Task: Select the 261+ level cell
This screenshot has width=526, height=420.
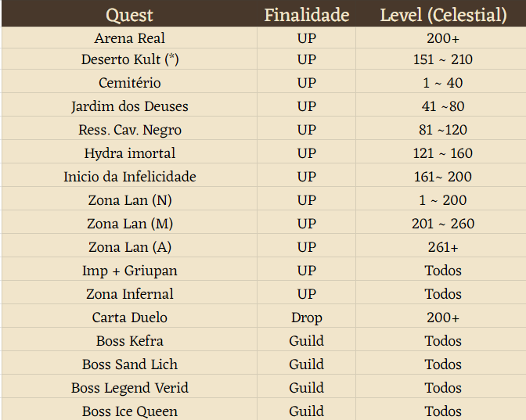Action: (443, 246)
